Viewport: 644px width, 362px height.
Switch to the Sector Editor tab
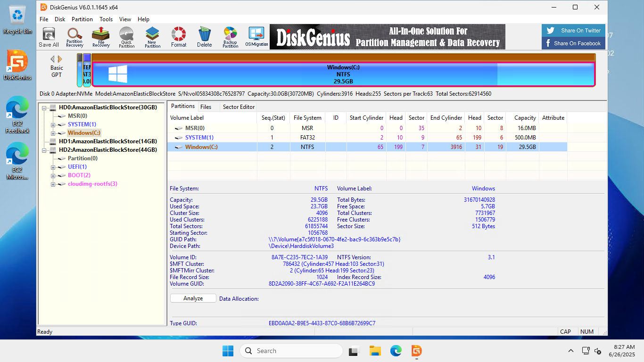(x=239, y=107)
